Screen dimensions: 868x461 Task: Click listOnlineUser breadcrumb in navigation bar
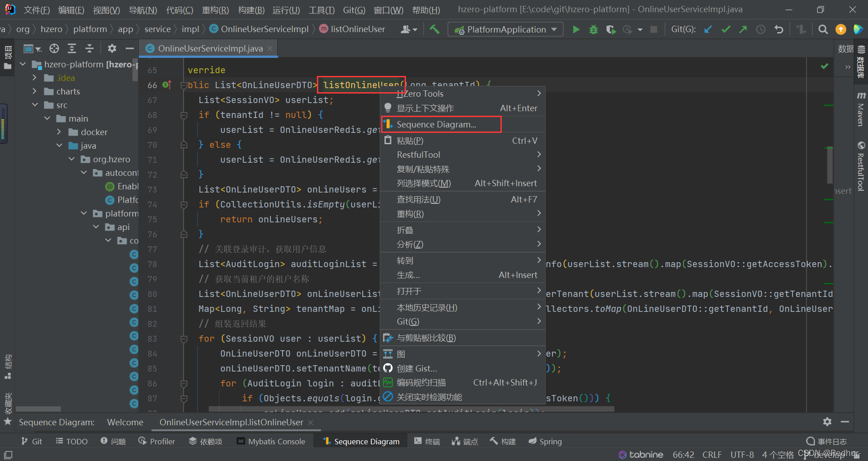pos(352,29)
